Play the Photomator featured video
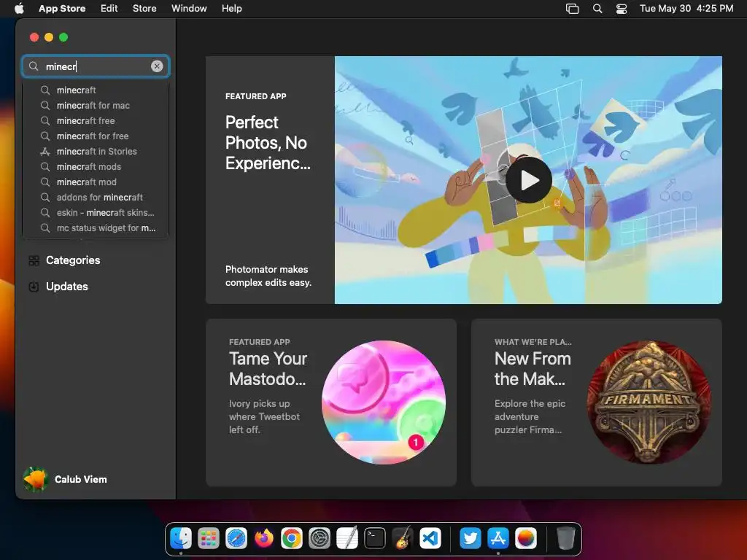Image resolution: width=747 pixels, height=560 pixels. point(529,181)
